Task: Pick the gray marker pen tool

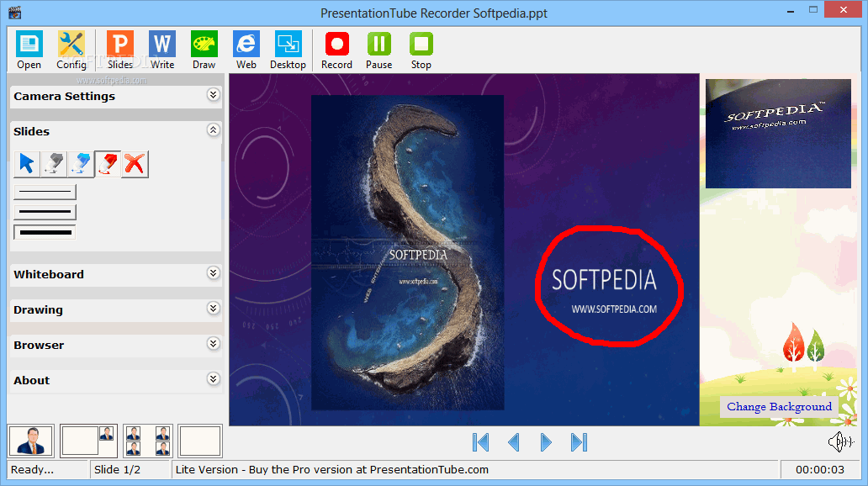Action: [54, 164]
